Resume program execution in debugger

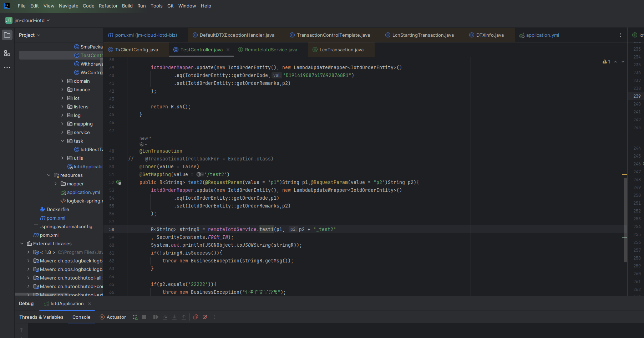click(156, 317)
